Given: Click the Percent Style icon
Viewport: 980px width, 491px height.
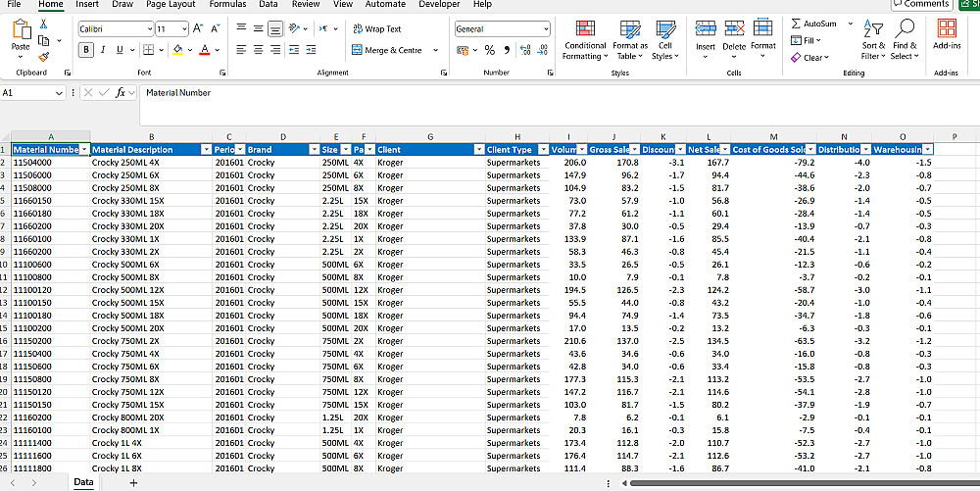Looking at the screenshot, I should click(489, 50).
